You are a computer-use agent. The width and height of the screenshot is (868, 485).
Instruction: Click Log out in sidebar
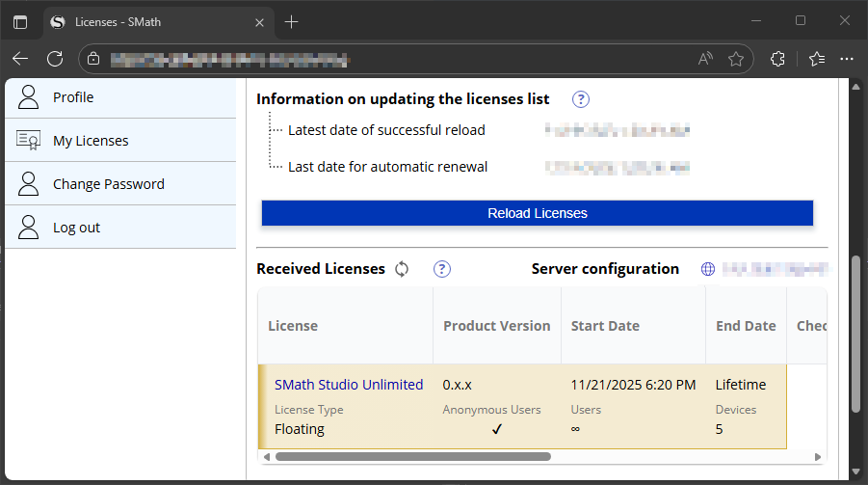pos(120,228)
